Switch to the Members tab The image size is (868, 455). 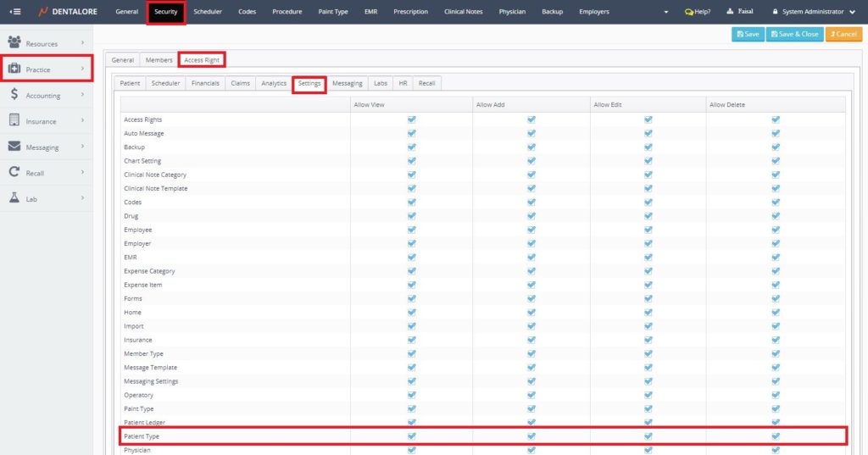[159, 60]
